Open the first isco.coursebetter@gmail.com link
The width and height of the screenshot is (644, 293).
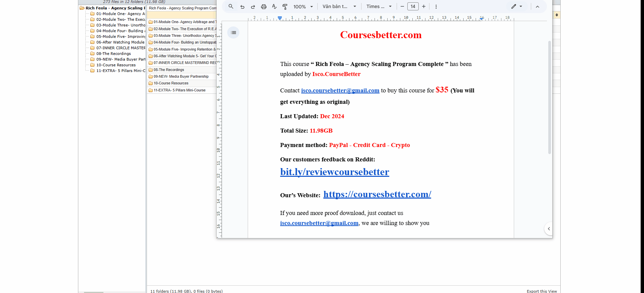pos(340,90)
